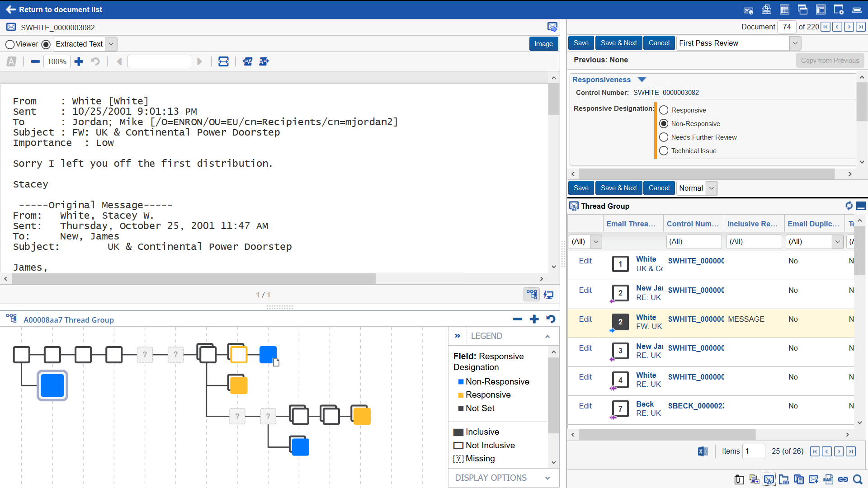
Task: Show the attachments paperclip pane icon
Action: (739, 479)
